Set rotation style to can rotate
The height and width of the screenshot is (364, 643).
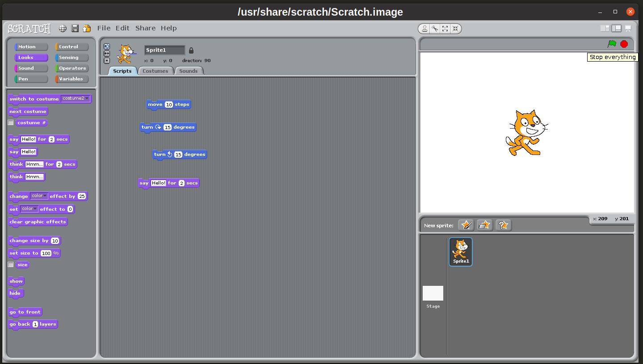[107, 46]
